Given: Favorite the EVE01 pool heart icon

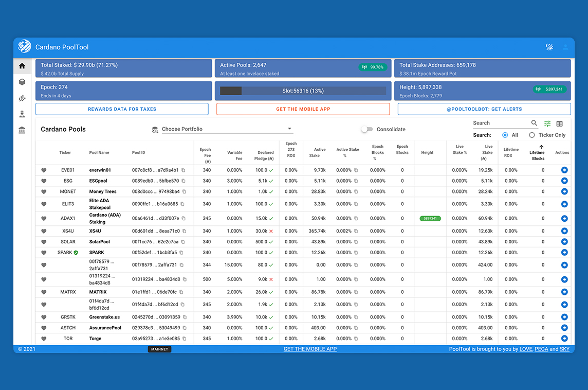Looking at the screenshot, I should tap(44, 170).
